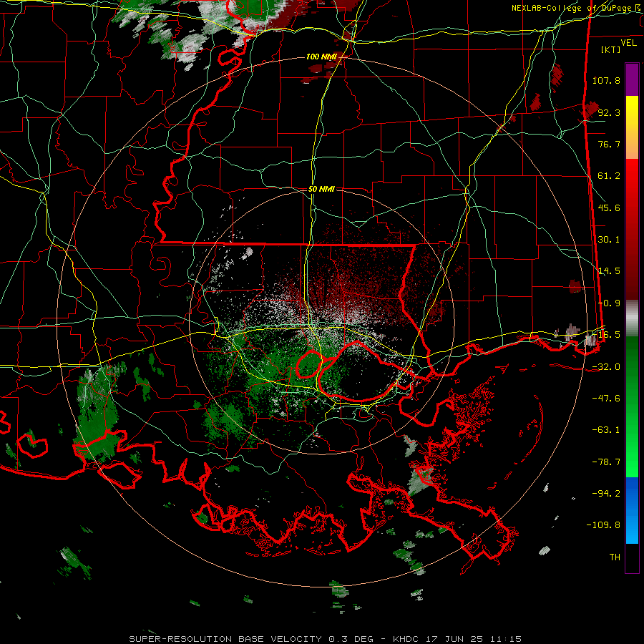This screenshot has width=644, height=644.
Task: Click the 45.6 velocity legend value
Action: coord(609,208)
